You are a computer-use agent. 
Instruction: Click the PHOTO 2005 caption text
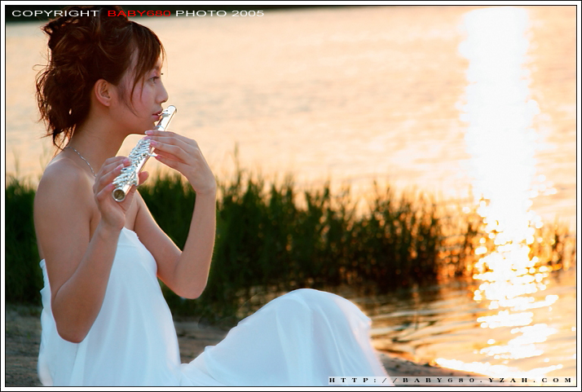pos(219,14)
